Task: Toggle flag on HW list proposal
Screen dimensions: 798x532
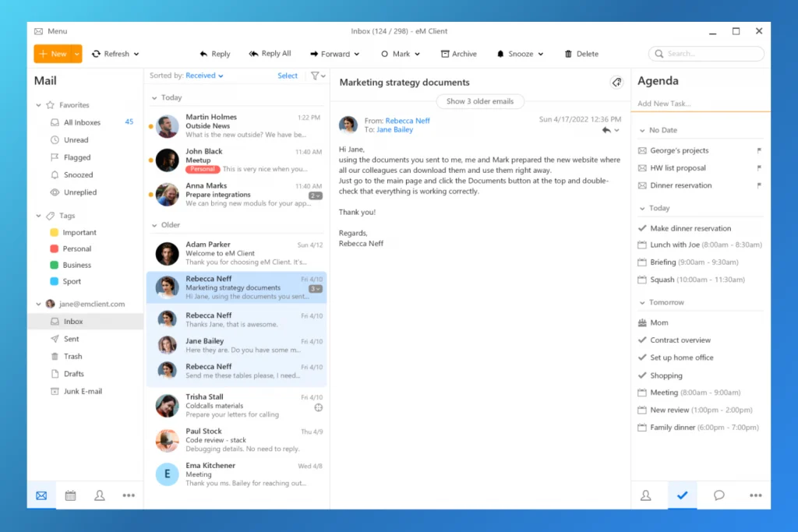Action: (759, 167)
